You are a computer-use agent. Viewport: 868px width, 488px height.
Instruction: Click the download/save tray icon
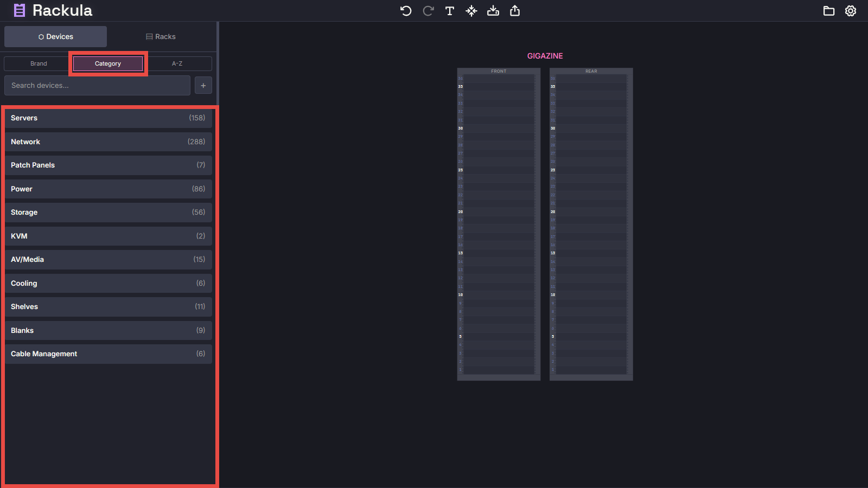[493, 11]
